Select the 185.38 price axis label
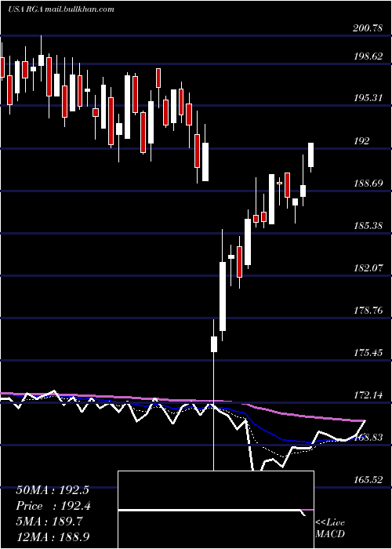This screenshot has width=392, height=549. click(x=368, y=226)
